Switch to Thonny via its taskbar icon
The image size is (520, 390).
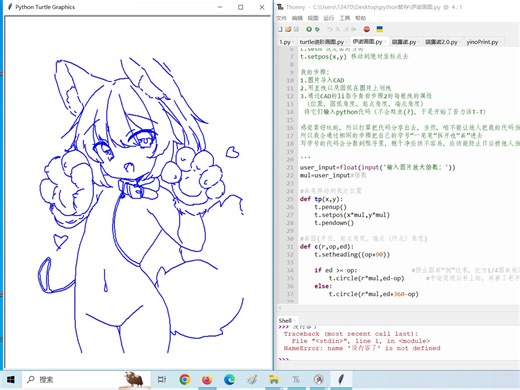[x=296, y=379]
